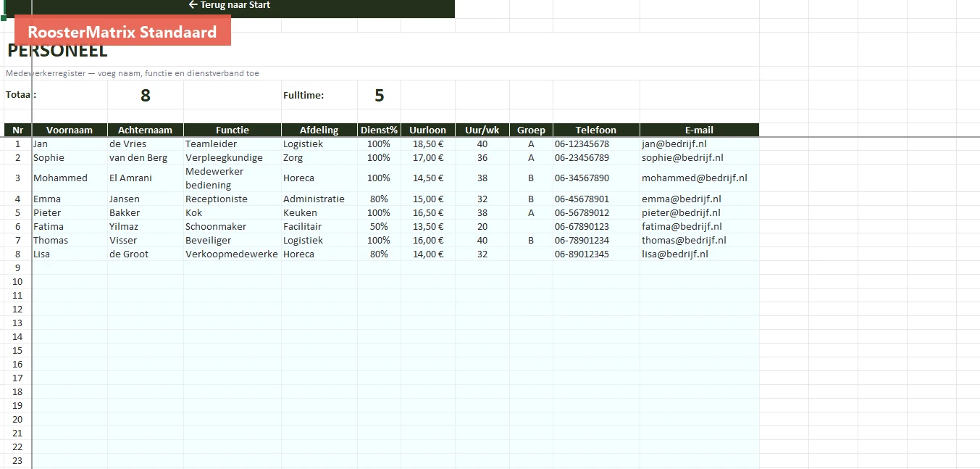Select the 'Beveiliger' function cell
The image size is (980, 469).
233,241
